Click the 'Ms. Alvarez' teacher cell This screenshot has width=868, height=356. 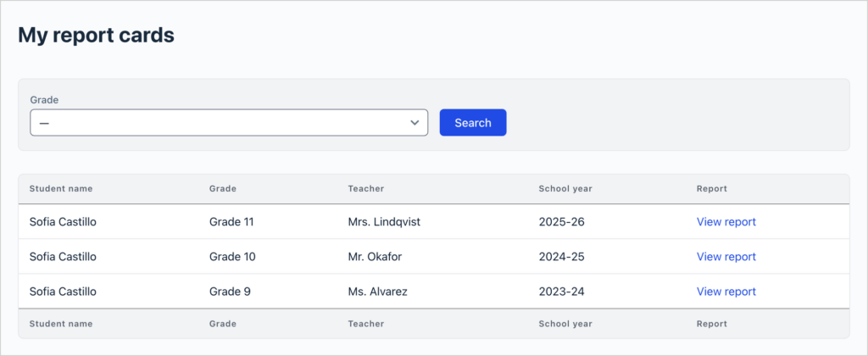[377, 292]
